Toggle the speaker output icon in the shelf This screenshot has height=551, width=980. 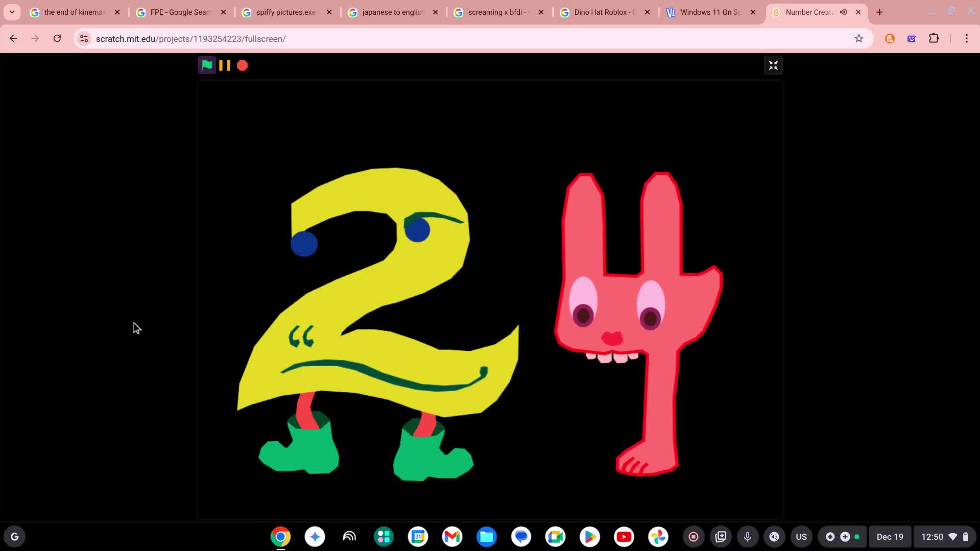pyautogui.click(x=774, y=536)
